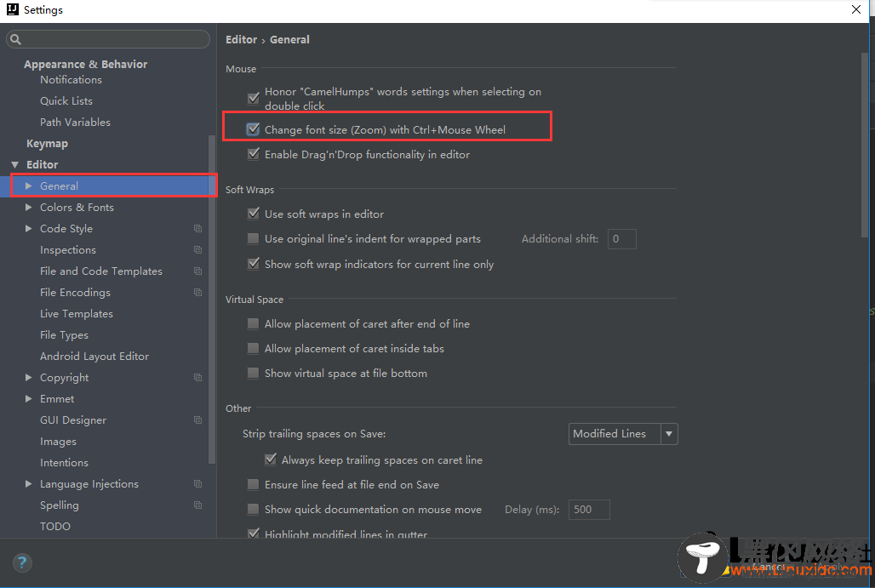875x588 pixels.
Task: Click the project-level icon beside Copyright
Action: (197, 377)
